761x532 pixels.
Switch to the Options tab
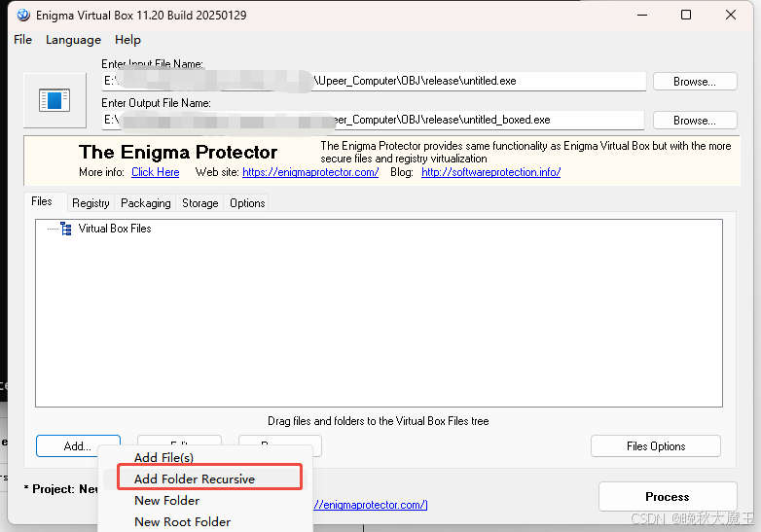(247, 203)
